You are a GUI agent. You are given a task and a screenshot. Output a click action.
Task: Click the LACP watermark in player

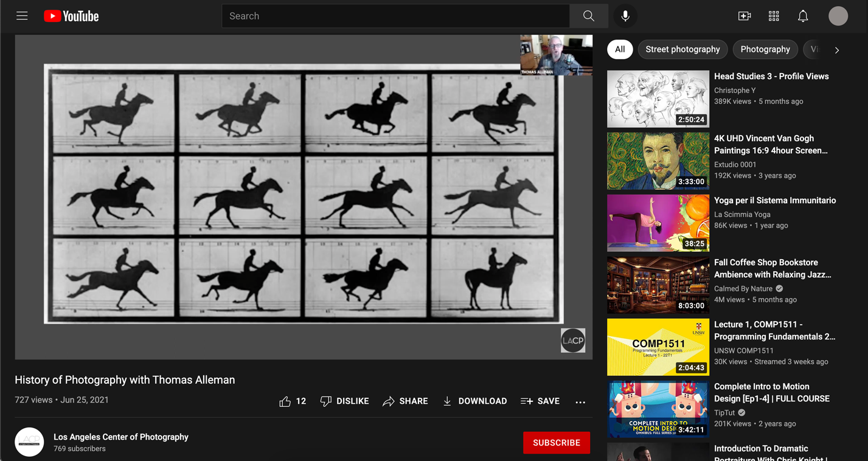573,341
